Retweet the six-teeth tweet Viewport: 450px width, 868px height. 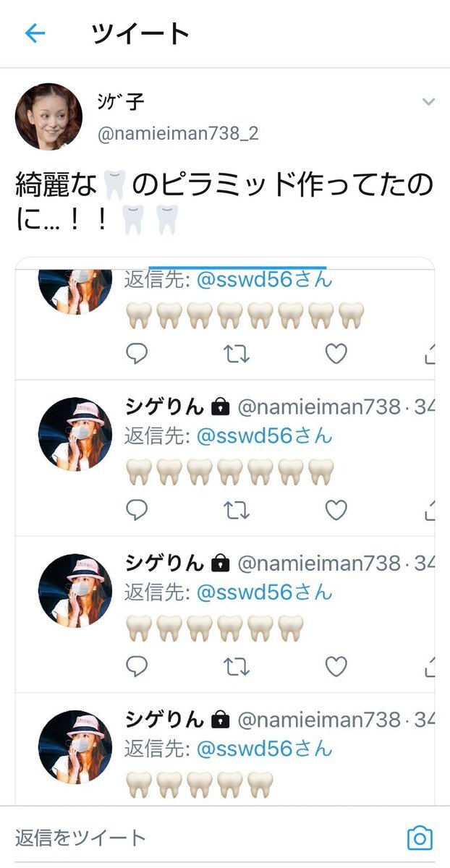[x=237, y=666]
